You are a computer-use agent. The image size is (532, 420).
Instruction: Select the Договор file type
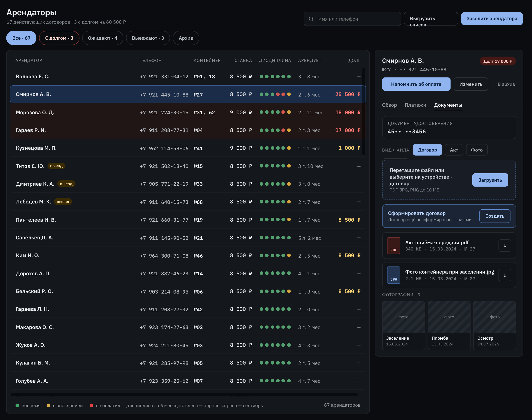tap(427, 150)
